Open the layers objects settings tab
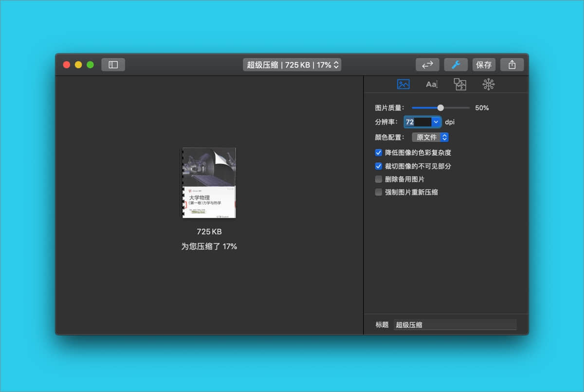This screenshot has height=392, width=584. tap(460, 84)
